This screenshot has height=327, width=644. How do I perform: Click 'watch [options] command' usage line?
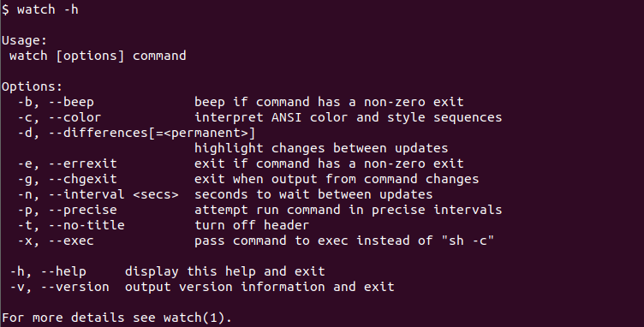tap(98, 56)
